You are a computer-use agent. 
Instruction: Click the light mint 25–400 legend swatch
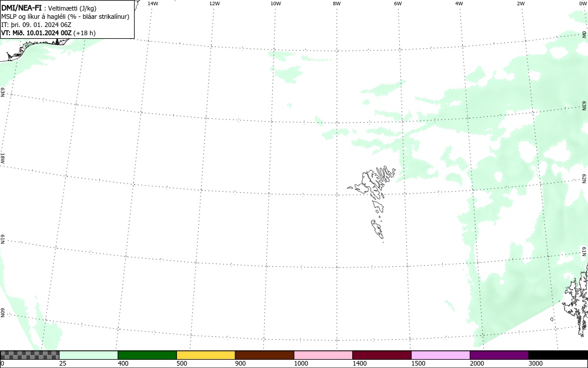tap(89, 355)
